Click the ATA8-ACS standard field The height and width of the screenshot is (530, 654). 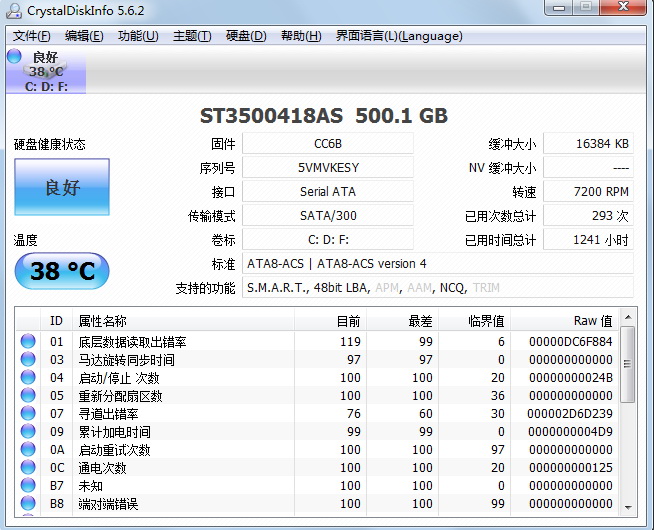(438, 264)
